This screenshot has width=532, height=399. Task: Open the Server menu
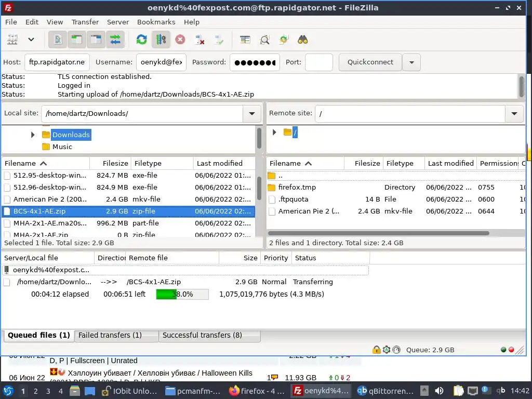click(118, 22)
